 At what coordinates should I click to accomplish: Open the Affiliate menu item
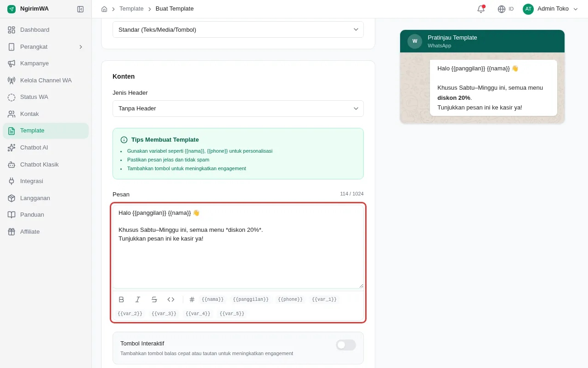tap(46, 232)
